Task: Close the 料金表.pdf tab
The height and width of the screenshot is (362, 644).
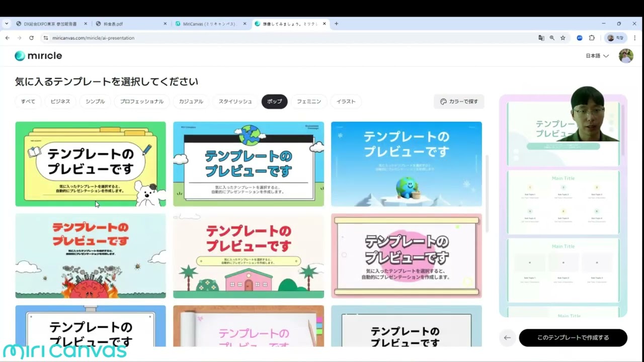Action: point(165,24)
